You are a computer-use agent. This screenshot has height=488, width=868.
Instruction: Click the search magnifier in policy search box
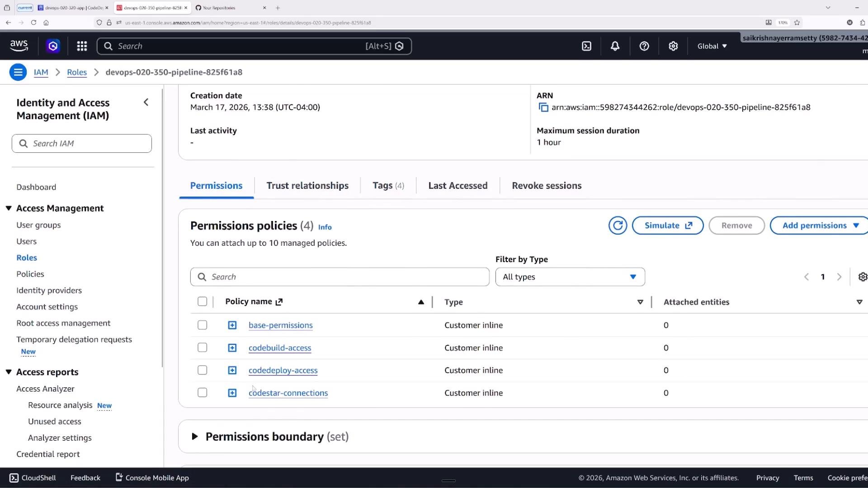coord(202,277)
